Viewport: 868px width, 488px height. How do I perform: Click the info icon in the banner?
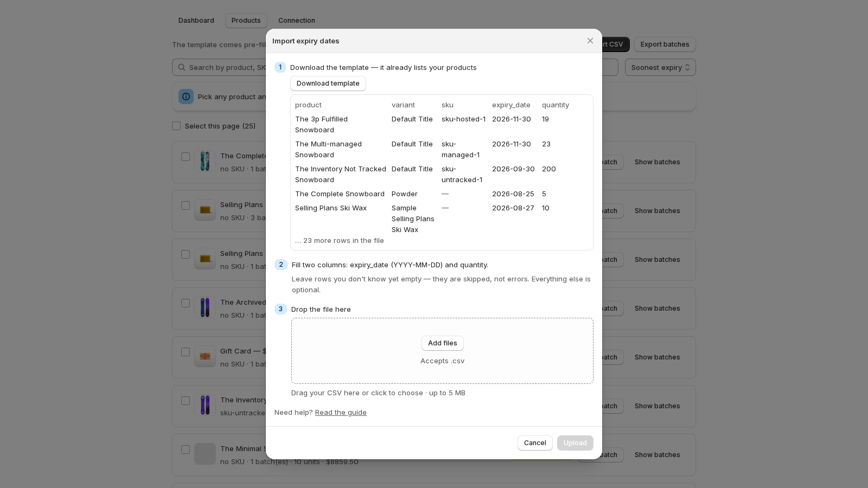click(x=186, y=97)
